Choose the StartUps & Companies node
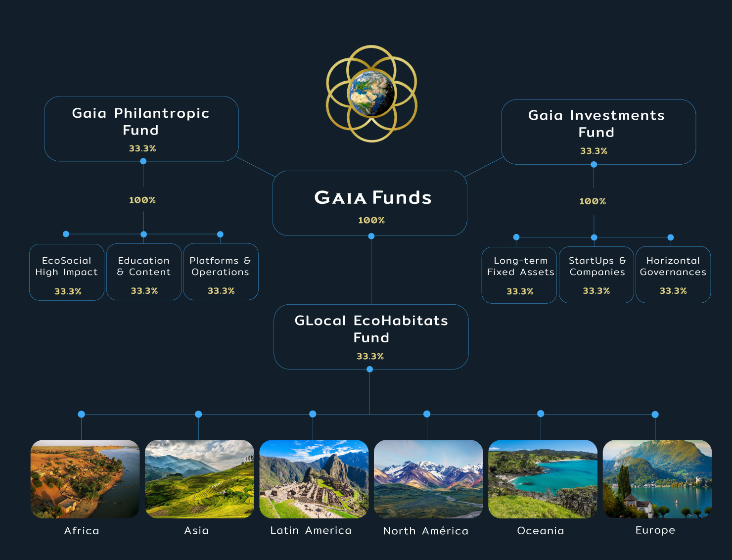Viewport: 732px width, 560px height. pos(596,275)
